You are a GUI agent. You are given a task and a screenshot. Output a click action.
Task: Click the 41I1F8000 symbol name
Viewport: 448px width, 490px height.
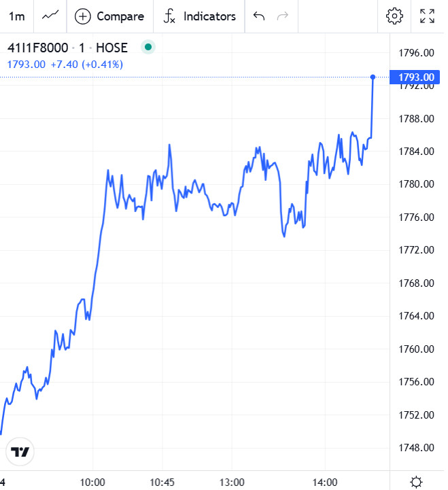coord(37,48)
